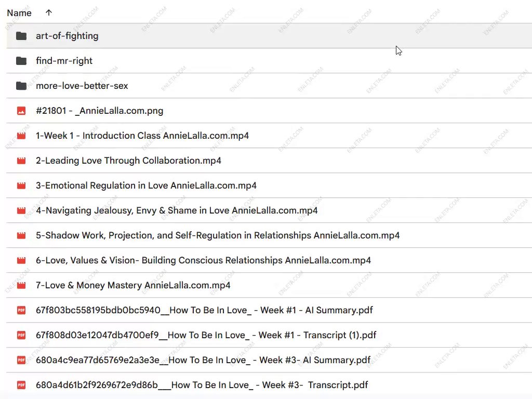Select 4-Navigating Jealousy, Envy & Shame video name
This screenshot has width=532, height=399.
177,210
